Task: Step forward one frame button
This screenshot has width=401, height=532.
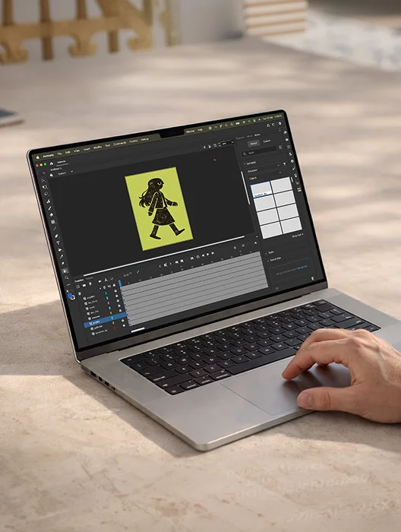Action: point(213,253)
